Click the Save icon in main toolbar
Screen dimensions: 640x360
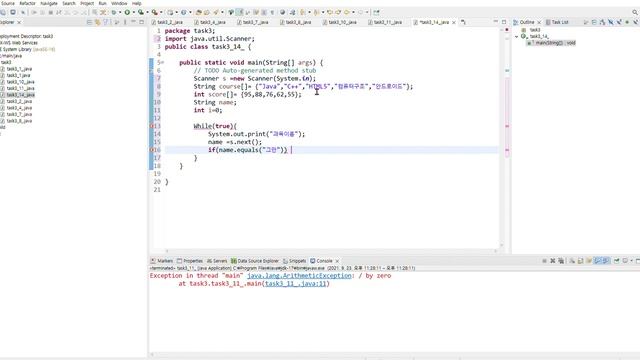[x=3, y=12]
